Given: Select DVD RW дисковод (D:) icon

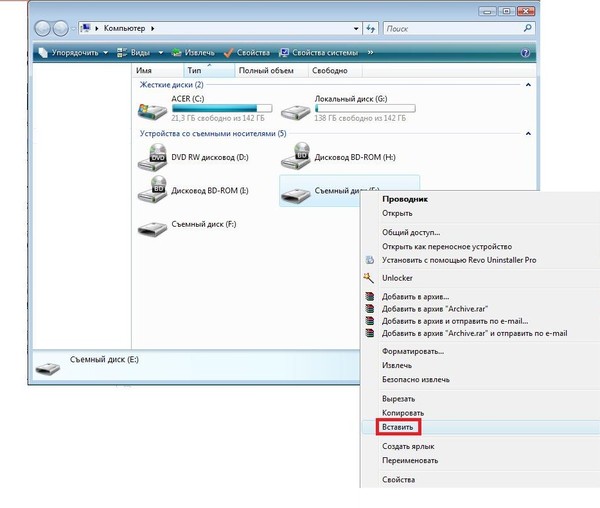Looking at the screenshot, I should 152,157.
